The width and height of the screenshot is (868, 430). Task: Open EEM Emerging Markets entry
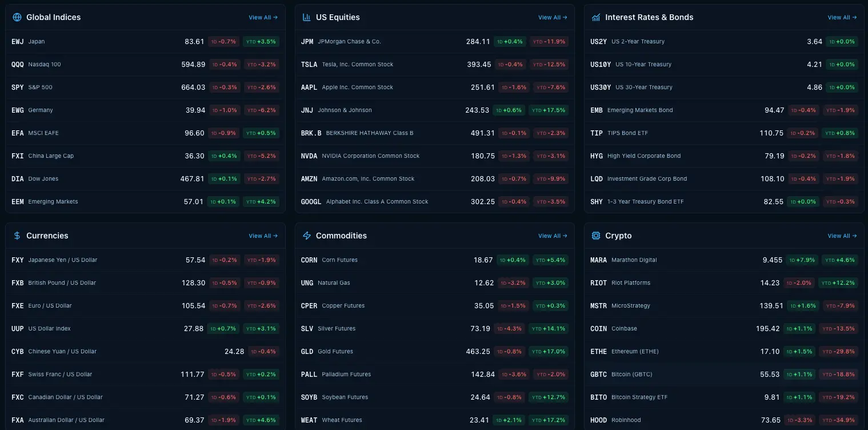click(145, 202)
